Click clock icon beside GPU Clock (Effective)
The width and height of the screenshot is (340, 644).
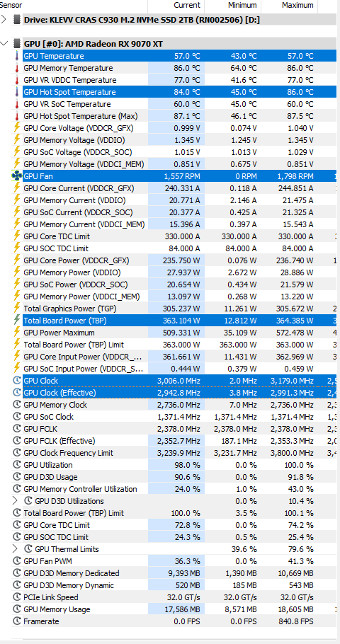click(17, 393)
